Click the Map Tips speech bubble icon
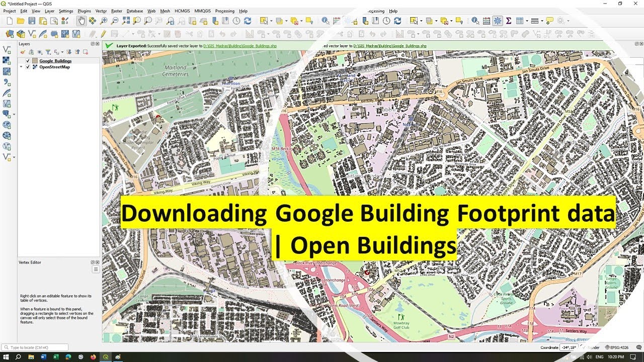Image resolution: width=644 pixels, height=362 pixels. (x=549, y=21)
